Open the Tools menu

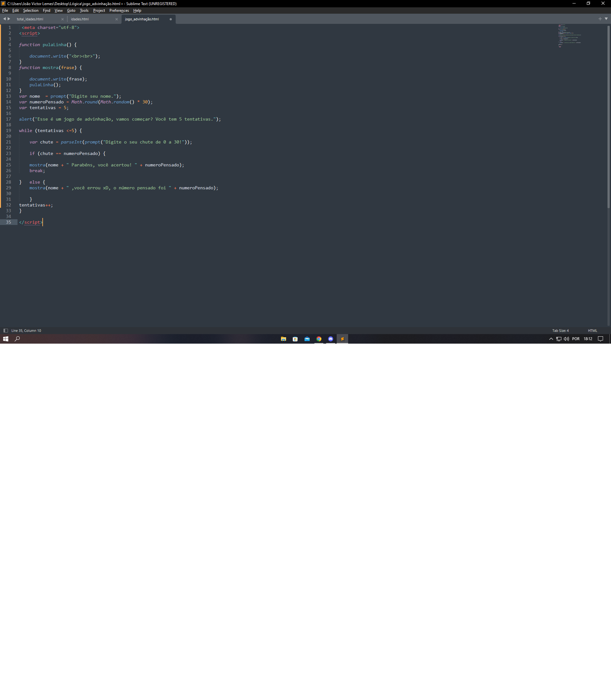(x=84, y=10)
